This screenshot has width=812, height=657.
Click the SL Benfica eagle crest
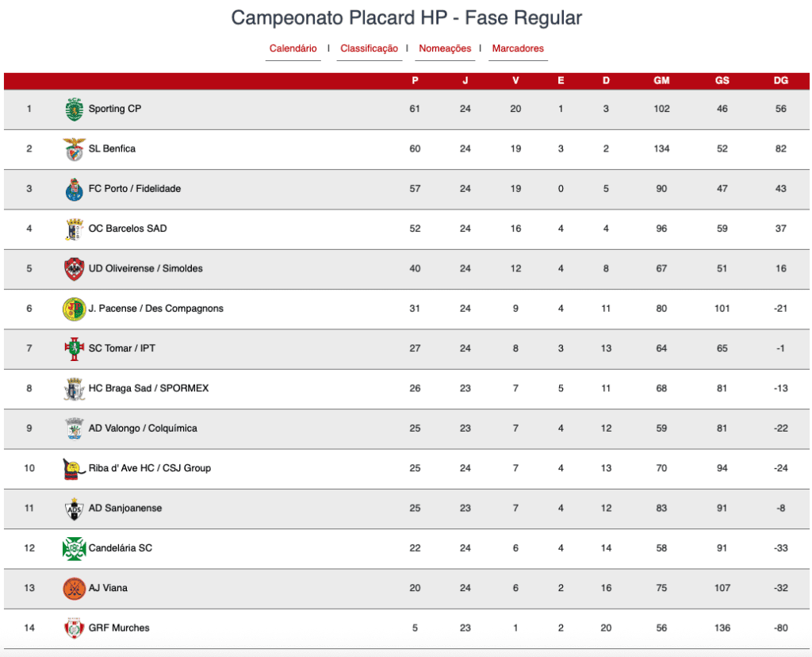[74, 148]
